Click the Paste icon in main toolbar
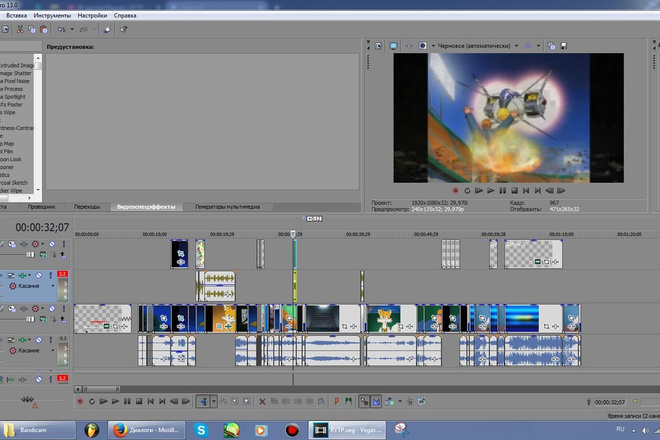 click(x=43, y=29)
